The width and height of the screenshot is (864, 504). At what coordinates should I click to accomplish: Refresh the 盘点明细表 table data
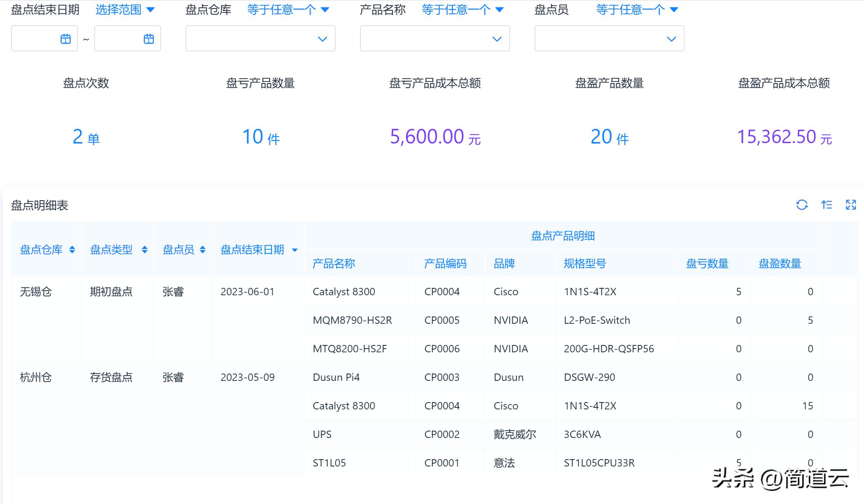[802, 205]
